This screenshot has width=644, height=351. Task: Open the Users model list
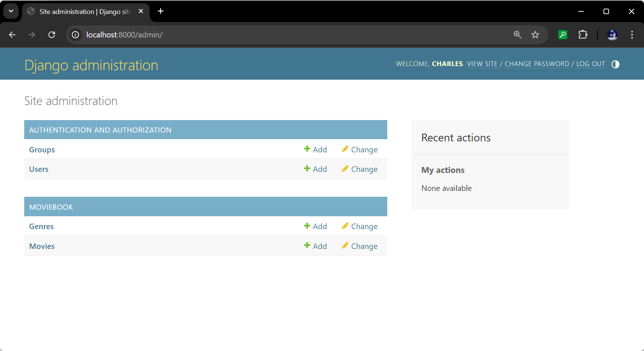pos(39,169)
